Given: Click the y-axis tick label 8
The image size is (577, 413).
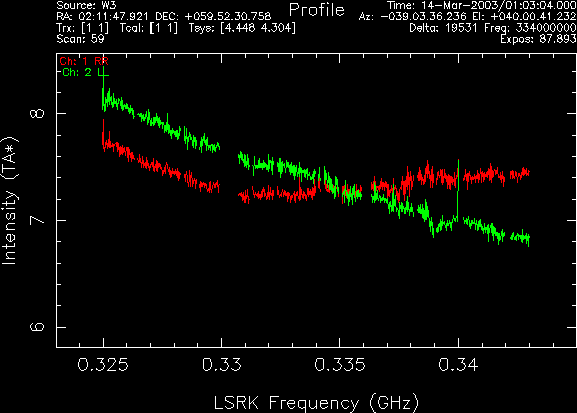Looking at the screenshot, I should (37, 113).
